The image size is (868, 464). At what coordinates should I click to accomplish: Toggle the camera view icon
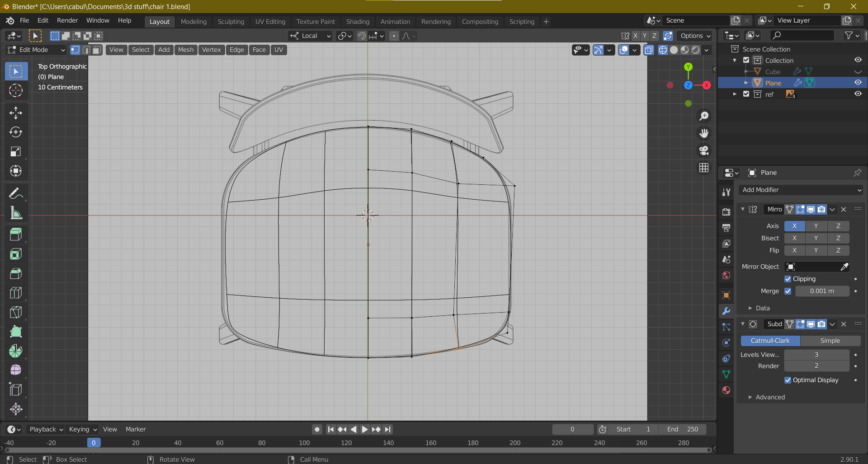point(704,150)
